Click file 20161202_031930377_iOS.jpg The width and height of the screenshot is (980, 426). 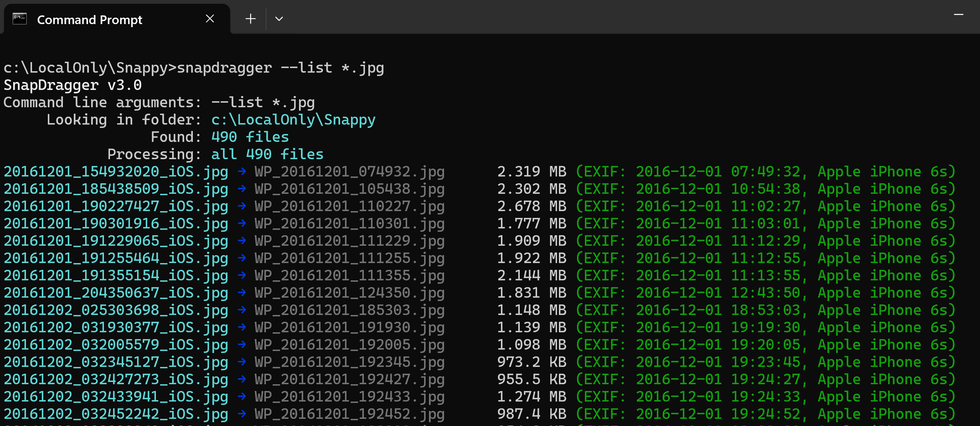tap(116, 327)
